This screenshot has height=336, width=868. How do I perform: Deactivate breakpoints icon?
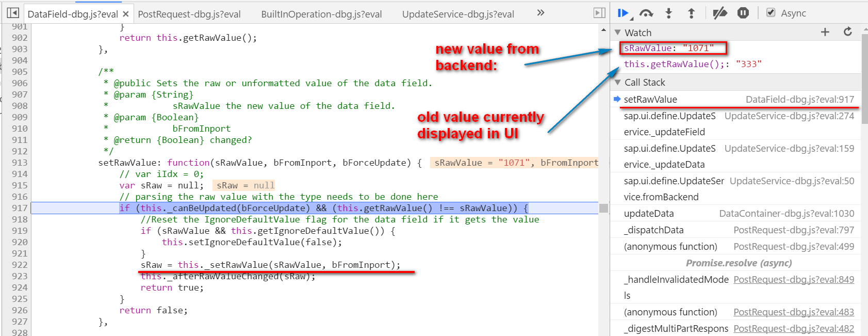point(720,13)
